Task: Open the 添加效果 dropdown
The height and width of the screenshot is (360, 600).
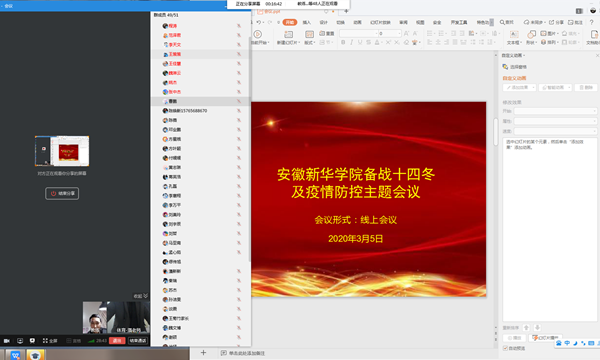Action: [520, 88]
